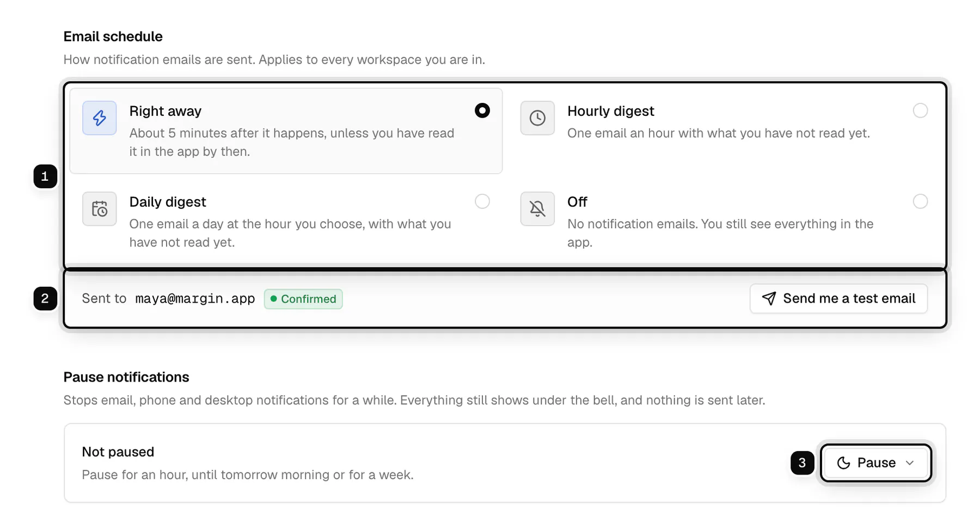Click the crossed-out bell Off icon

(537, 208)
